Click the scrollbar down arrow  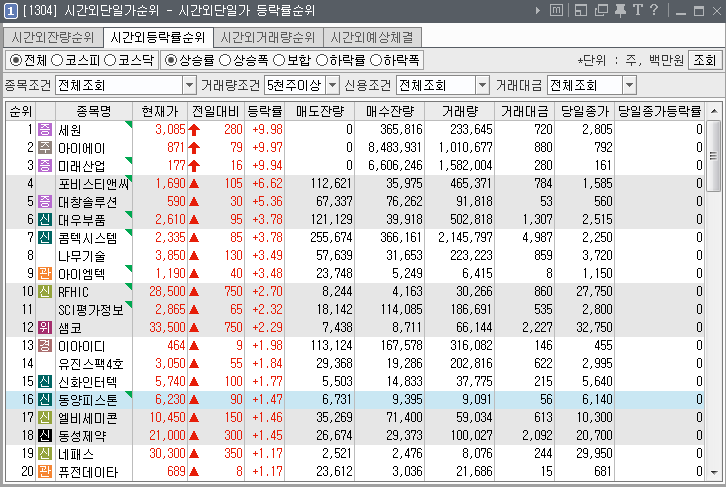coord(714,472)
